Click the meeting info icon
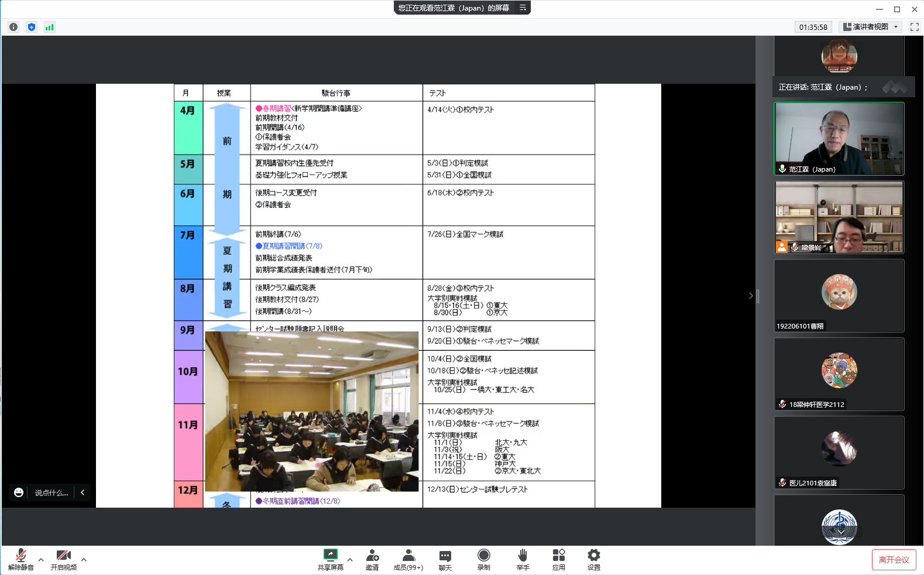This screenshot has height=575, width=924. (x=13, y=27)
